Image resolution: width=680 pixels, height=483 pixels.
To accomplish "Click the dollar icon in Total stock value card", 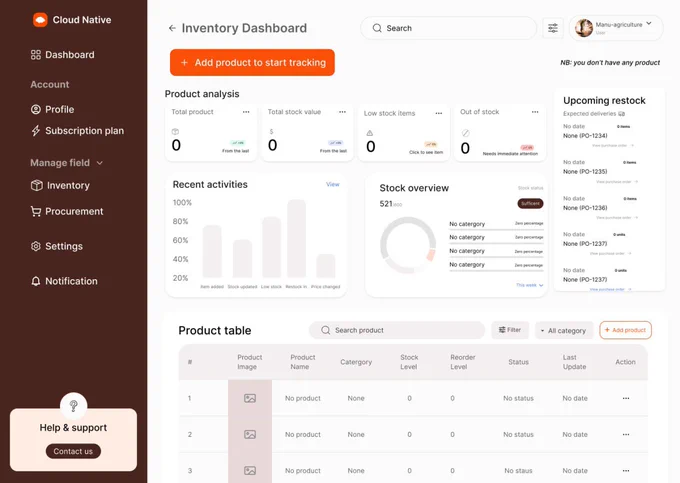I will 271,131.
